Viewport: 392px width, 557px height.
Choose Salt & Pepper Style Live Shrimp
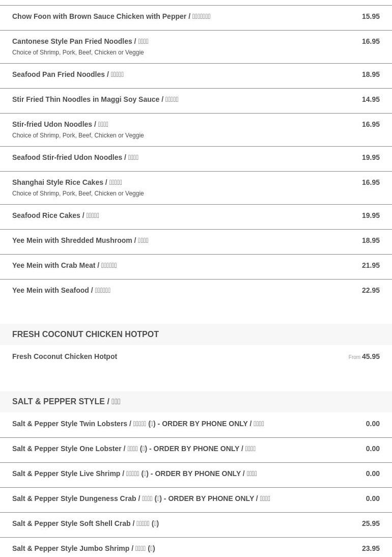tap(196, 475)
